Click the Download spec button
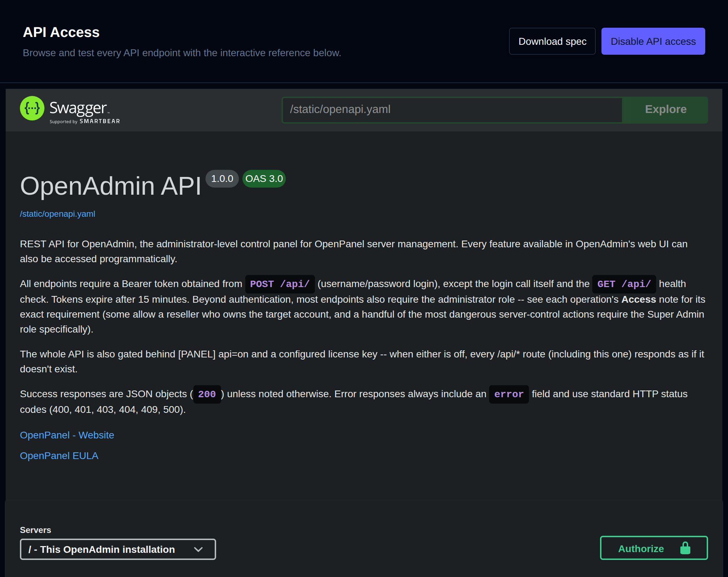The height and width of the screenshot is (577, 728). click(x=552, y=41)
